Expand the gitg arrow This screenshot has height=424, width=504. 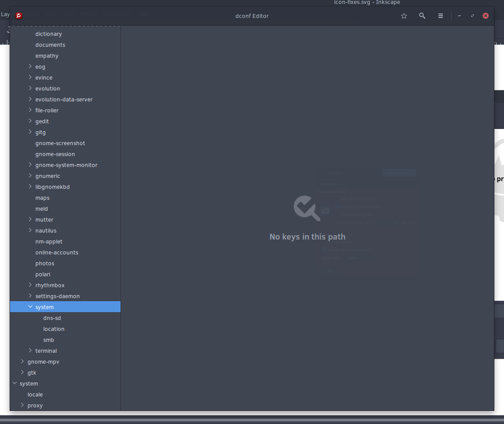30,132
